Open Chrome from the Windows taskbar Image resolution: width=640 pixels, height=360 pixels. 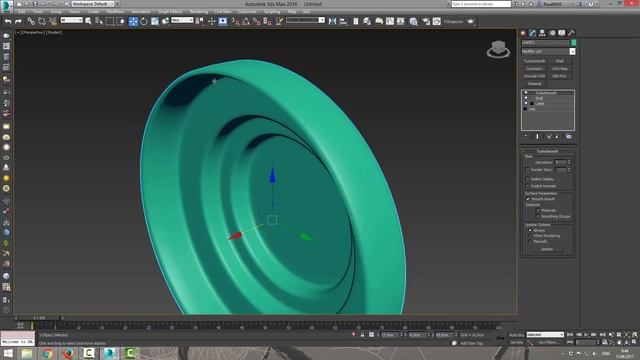tap(48, 353)
